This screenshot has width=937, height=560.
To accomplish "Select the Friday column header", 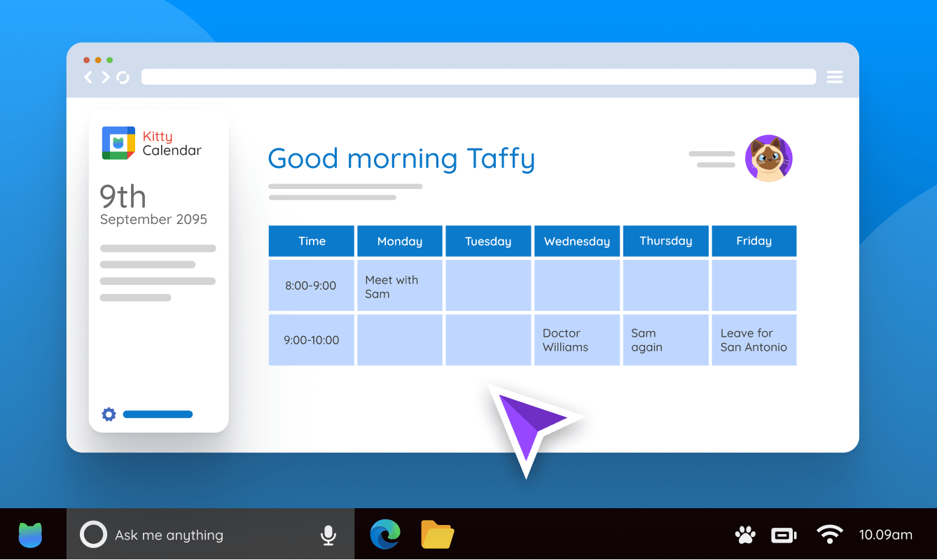I will tap(754, 241).
